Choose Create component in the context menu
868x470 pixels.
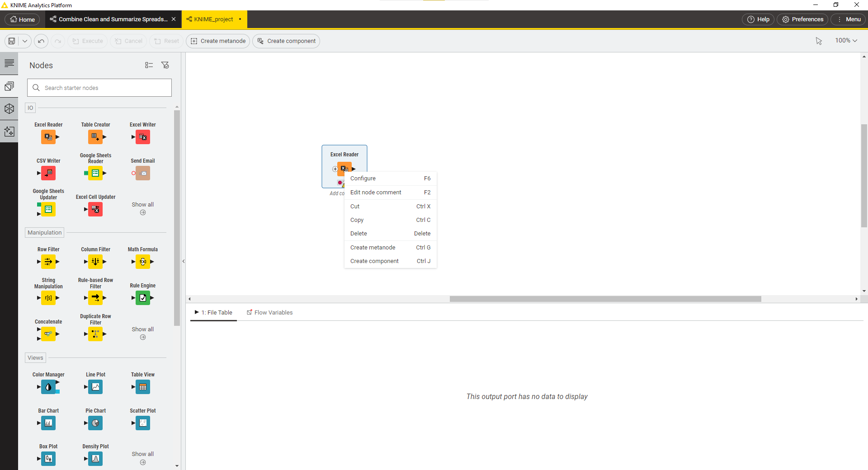pos(391,261)
